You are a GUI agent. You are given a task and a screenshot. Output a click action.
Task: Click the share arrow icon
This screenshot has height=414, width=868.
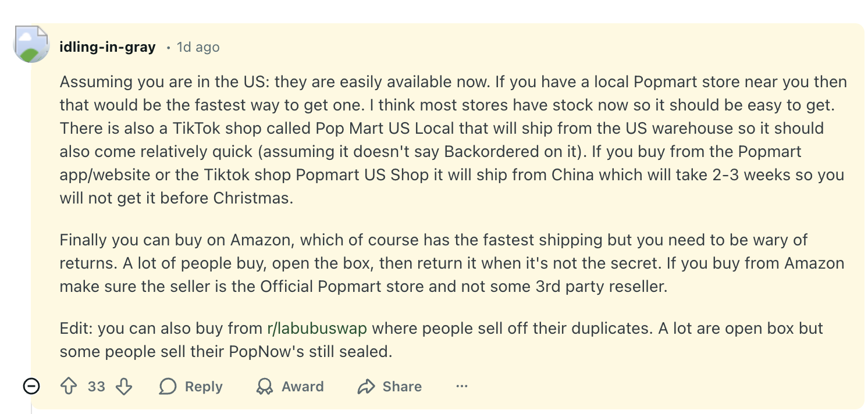click(x=367, y=387)
